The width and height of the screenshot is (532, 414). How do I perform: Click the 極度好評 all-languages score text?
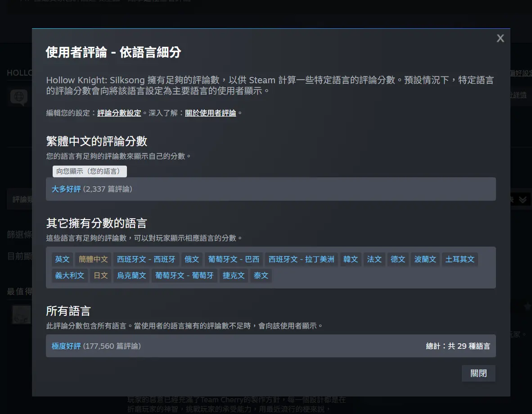[66, 346]
